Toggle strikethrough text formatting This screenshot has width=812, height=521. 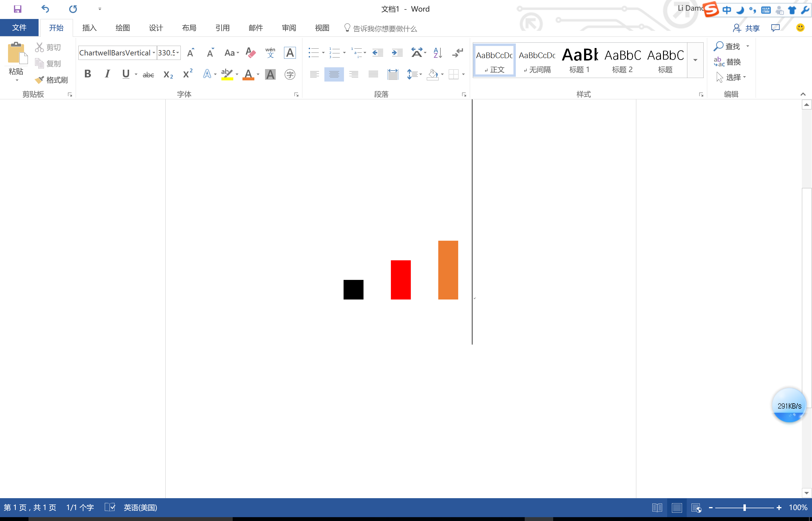coord(148,74)
